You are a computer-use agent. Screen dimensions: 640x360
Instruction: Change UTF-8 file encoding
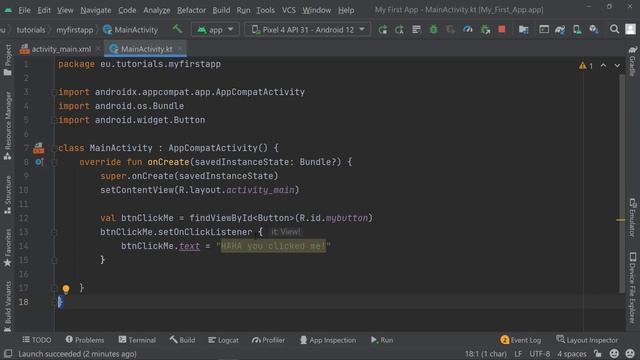pos(540,353)
